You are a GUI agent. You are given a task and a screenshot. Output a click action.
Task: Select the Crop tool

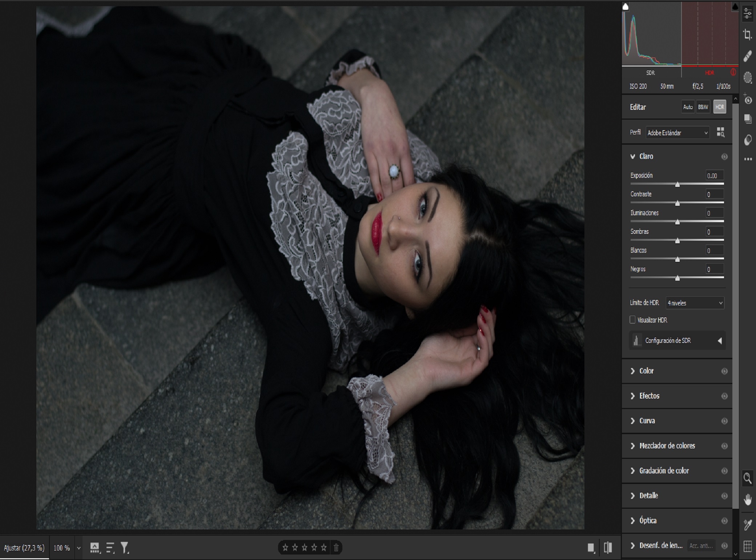pyautogui.click(x=747, y=35)
